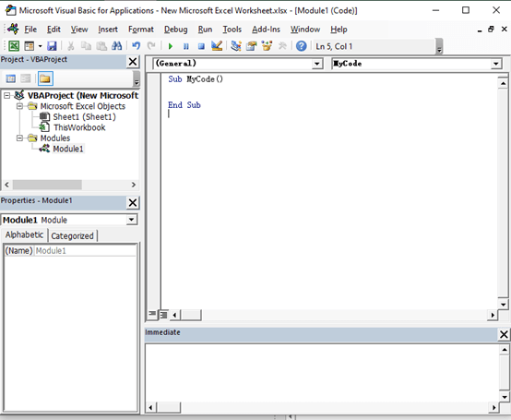Click the End Sub code line
Image resolution: width=511 pixels, height=420 pixels.
coord(184,105)
